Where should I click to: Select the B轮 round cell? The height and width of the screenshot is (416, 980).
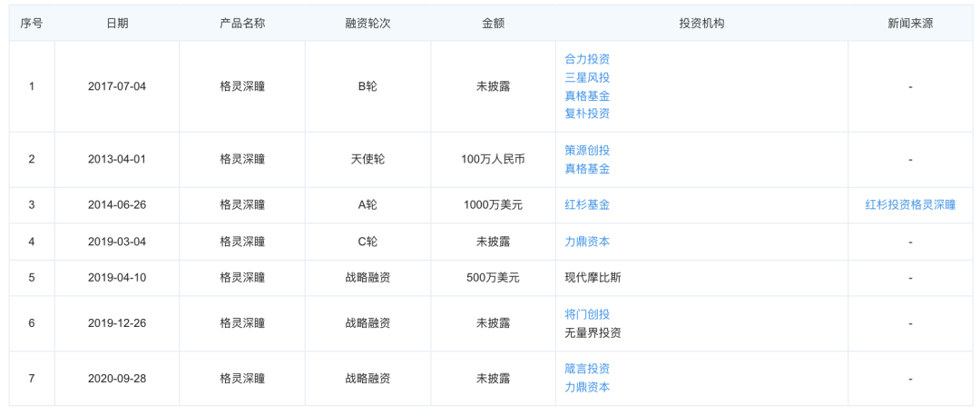[x=368, y=86]
